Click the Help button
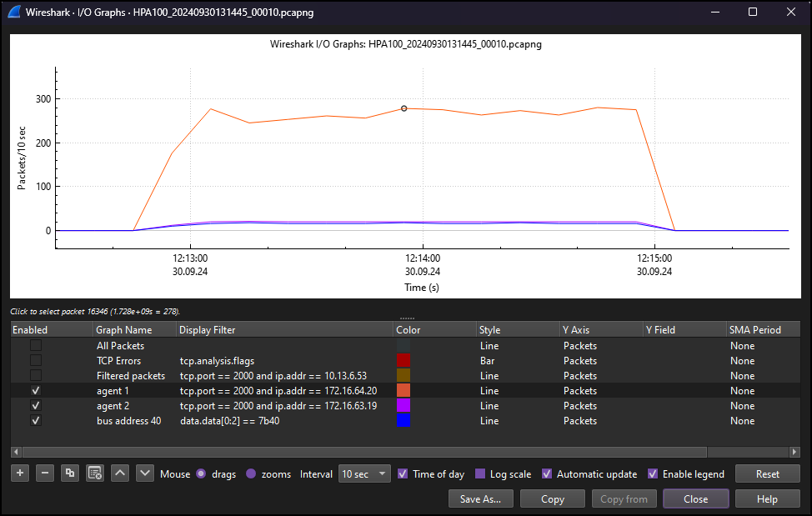This screenshot has height=516, width=812. [768, 499]
